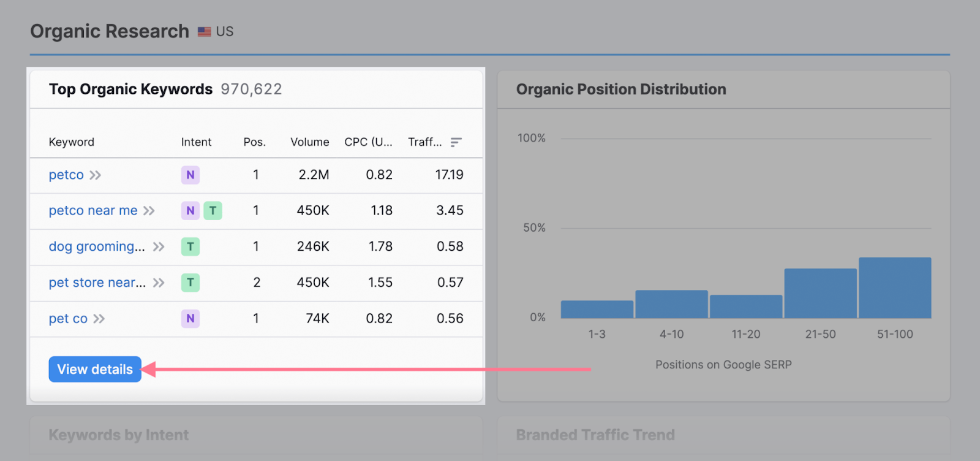The image size is (980, 461).
Task: Click the T intent badge in dog grooming row
Action: [190, 246]
